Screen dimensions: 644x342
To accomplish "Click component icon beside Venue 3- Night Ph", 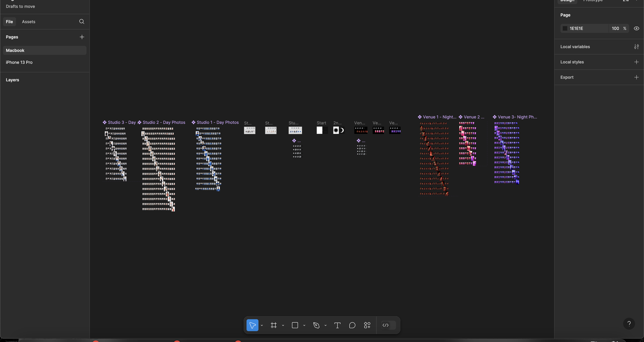I will click(x=495, y=117).
